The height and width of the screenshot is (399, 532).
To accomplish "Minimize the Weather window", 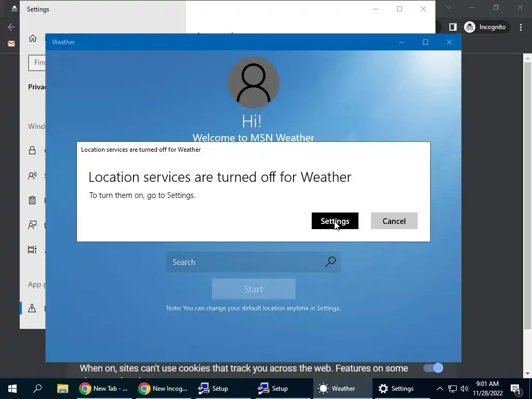I will coord(402,42).
